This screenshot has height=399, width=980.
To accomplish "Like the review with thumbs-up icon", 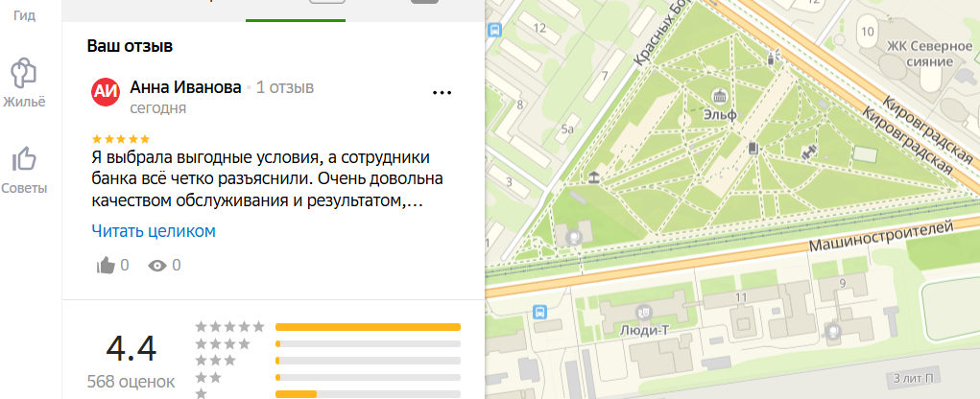I will click(106, 266).
